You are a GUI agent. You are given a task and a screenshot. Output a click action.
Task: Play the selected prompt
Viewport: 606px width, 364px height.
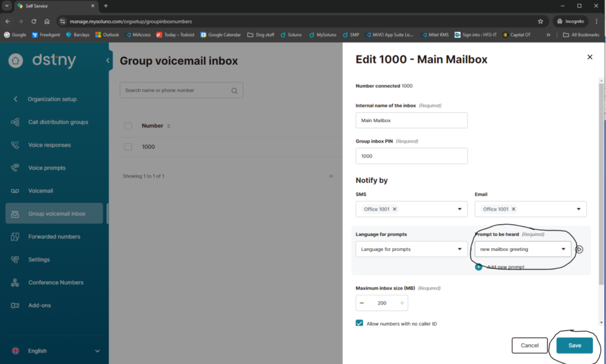pyautogui.click(x=579, y=249)
